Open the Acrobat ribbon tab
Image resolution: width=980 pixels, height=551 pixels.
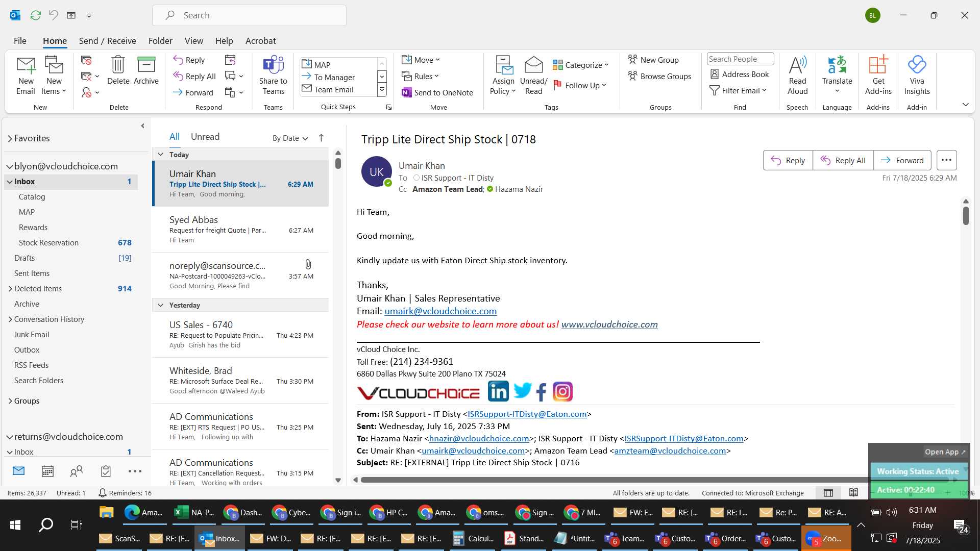click(x=260, y=40)
